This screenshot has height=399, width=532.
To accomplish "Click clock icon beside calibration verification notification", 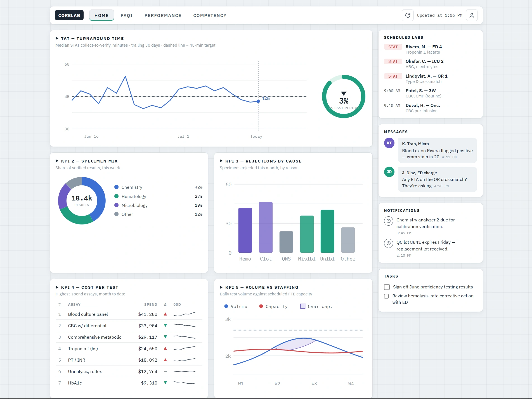I will pyautogui.click(x=388, y=221).
